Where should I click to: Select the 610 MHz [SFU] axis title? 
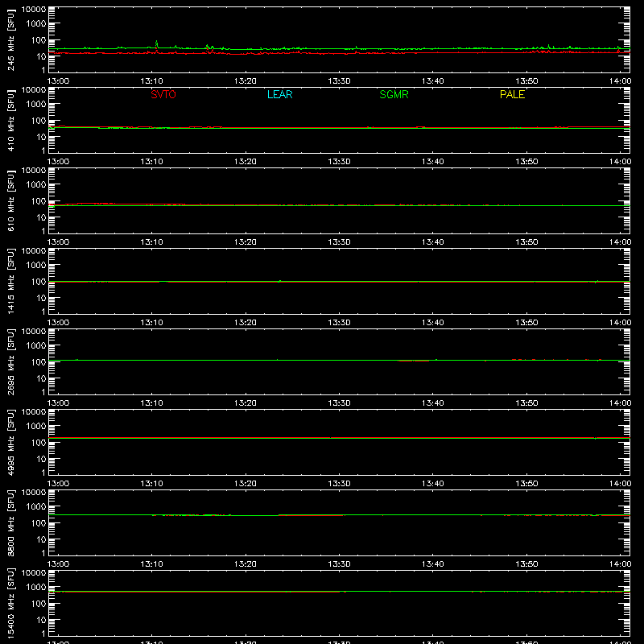coord(11,200)
